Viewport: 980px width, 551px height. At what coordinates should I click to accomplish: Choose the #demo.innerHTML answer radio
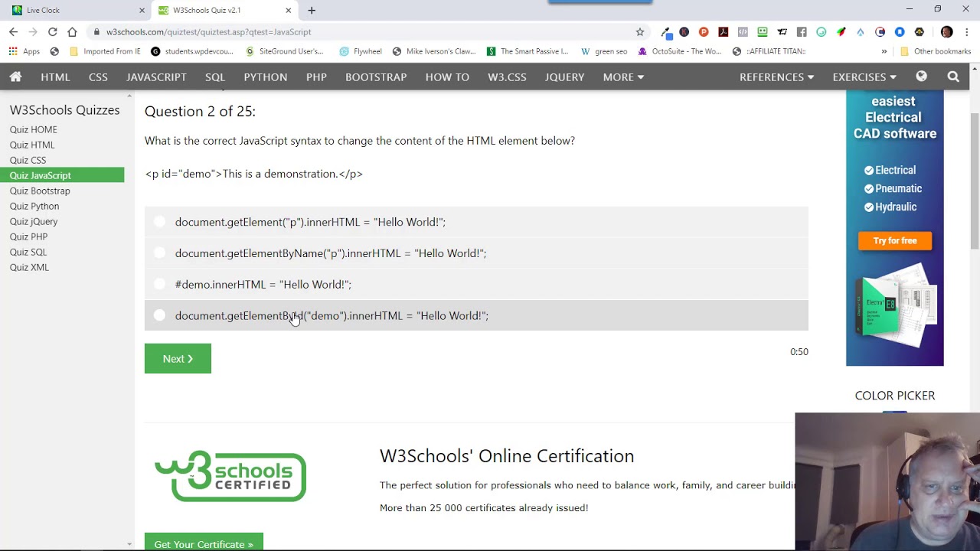159,284
